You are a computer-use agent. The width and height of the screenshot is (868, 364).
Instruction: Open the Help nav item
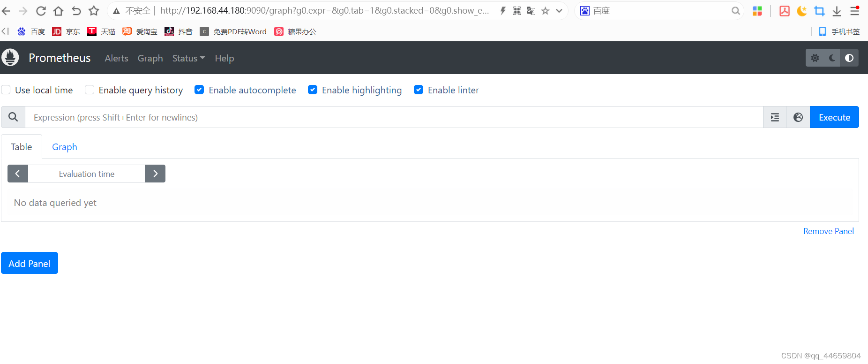224,58
